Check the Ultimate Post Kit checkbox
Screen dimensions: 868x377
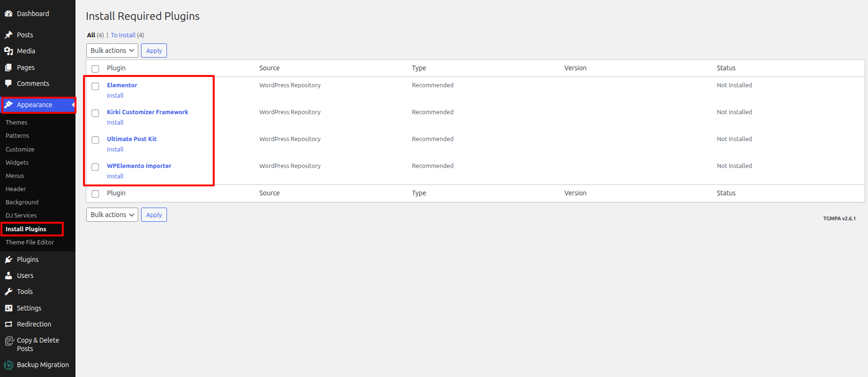click(95, 140)
